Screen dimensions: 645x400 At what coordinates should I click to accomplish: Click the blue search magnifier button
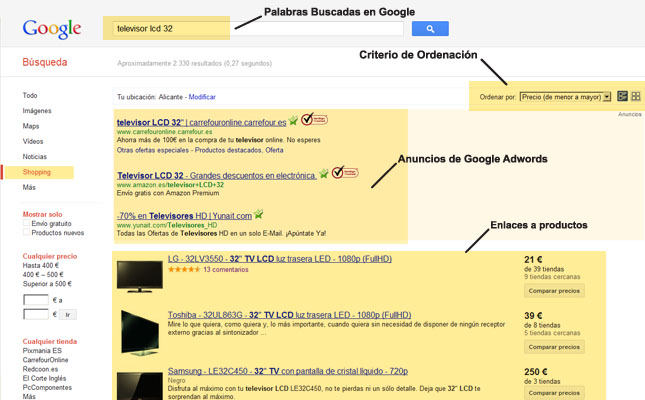[430, 29]
